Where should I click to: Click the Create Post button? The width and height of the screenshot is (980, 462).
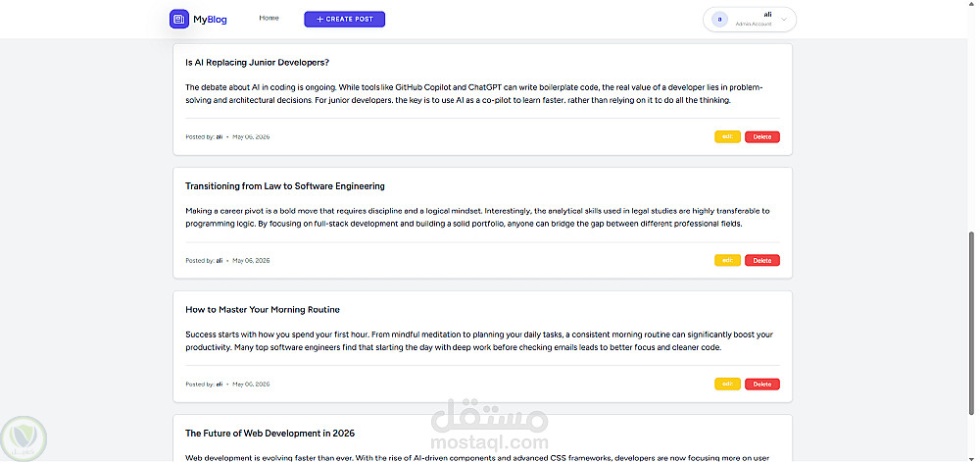(x=344, y=20)
